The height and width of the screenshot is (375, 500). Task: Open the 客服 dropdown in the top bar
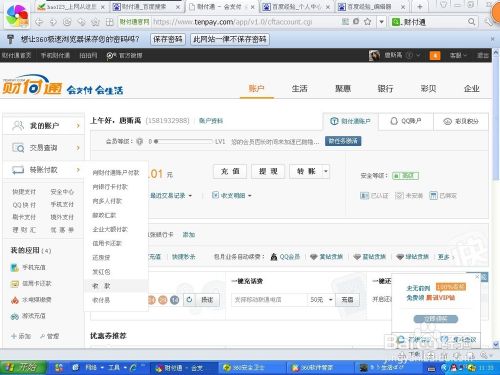click(x=458, y=55)
